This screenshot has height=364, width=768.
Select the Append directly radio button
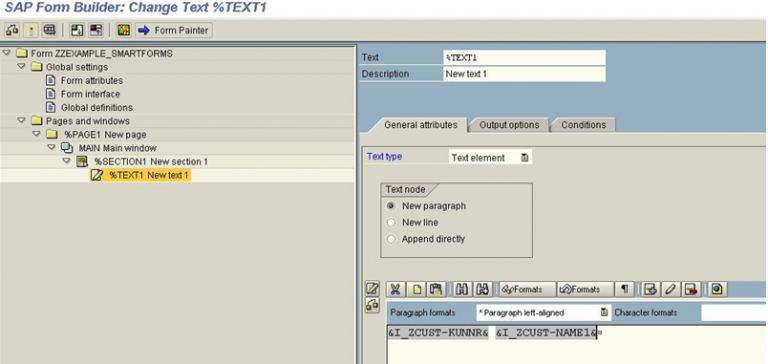coord(391,239)
